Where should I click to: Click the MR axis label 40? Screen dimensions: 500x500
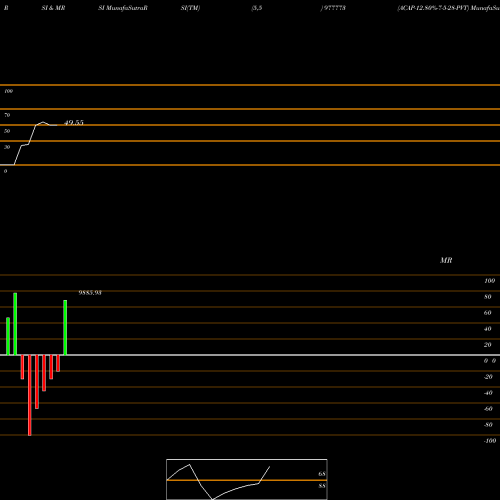coord(488,329)
